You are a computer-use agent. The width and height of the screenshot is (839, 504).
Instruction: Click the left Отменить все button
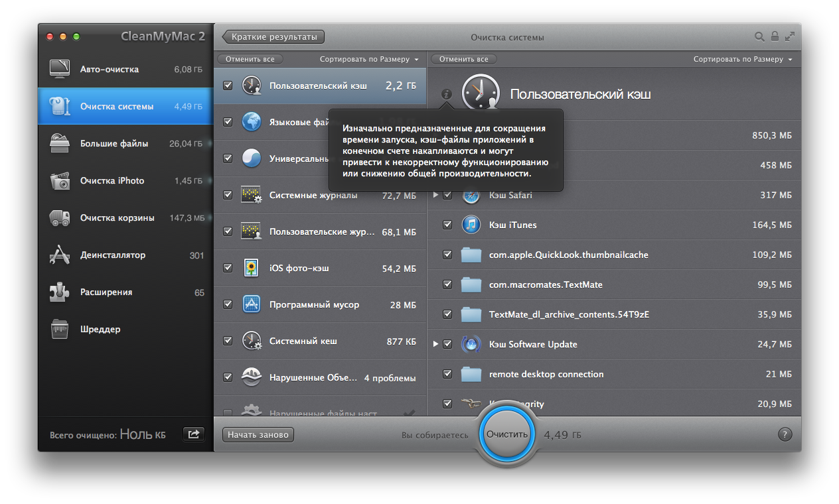click(250, 59)
